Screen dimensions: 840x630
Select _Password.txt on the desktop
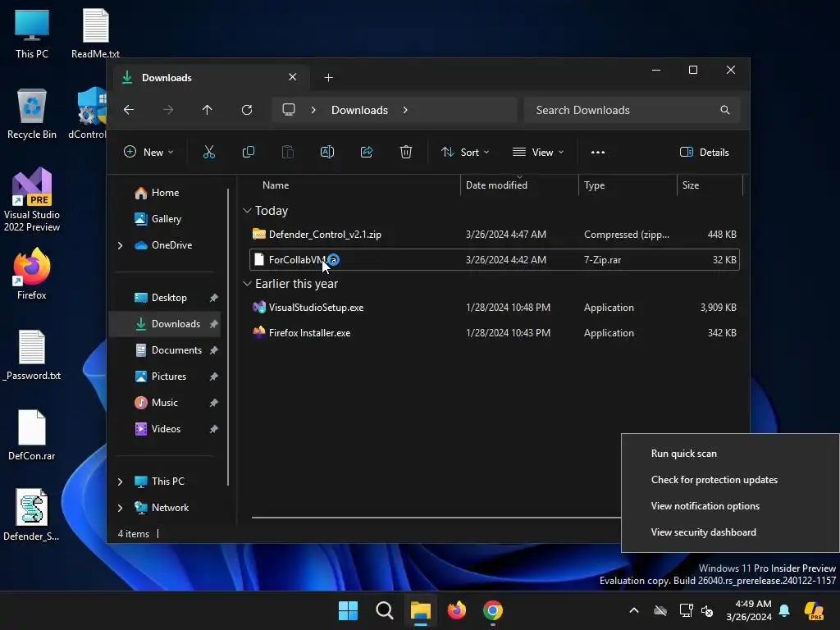[x=32, y=354]
